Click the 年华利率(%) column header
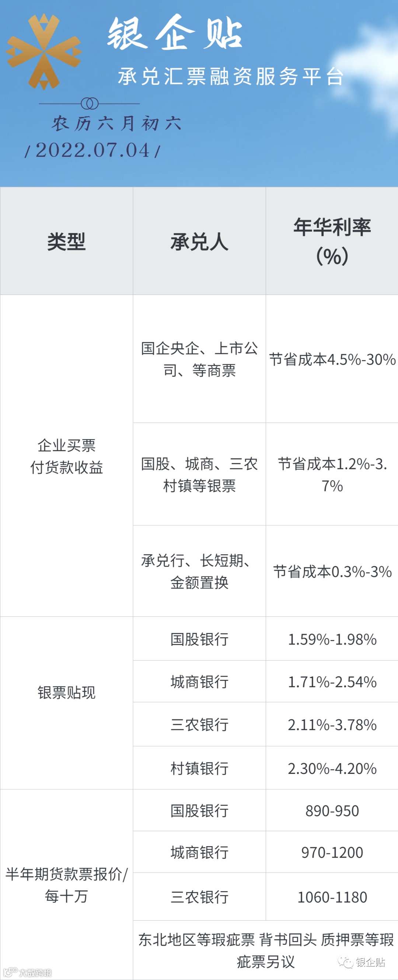The width and height of the screenshot is (398, 980). tap(332, 241)
